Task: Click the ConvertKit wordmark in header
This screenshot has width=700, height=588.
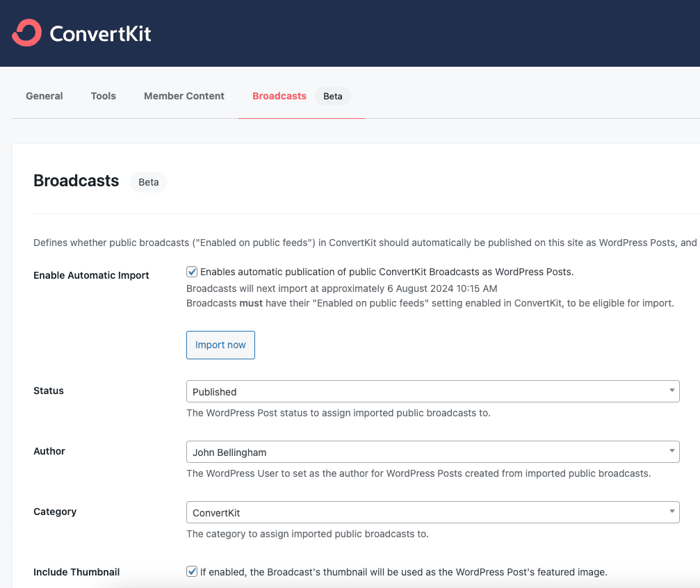Action: [x=100, y=34]
